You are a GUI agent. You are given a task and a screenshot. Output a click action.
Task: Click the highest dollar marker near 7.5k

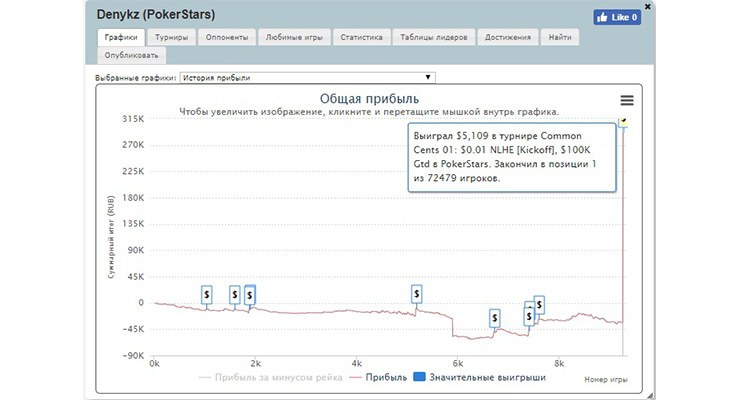(539, 303)
